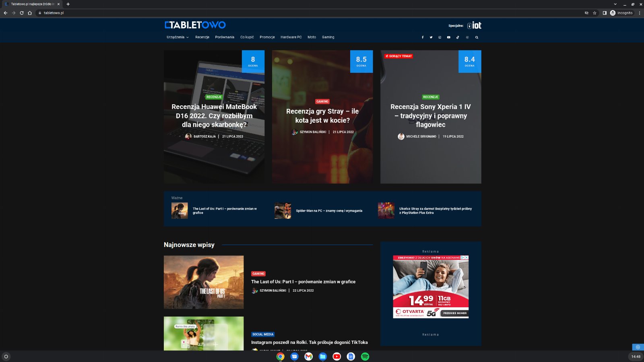Open Sony Xperia 1 IV review headline
The image size is (644, 362).
click(431, 115)
